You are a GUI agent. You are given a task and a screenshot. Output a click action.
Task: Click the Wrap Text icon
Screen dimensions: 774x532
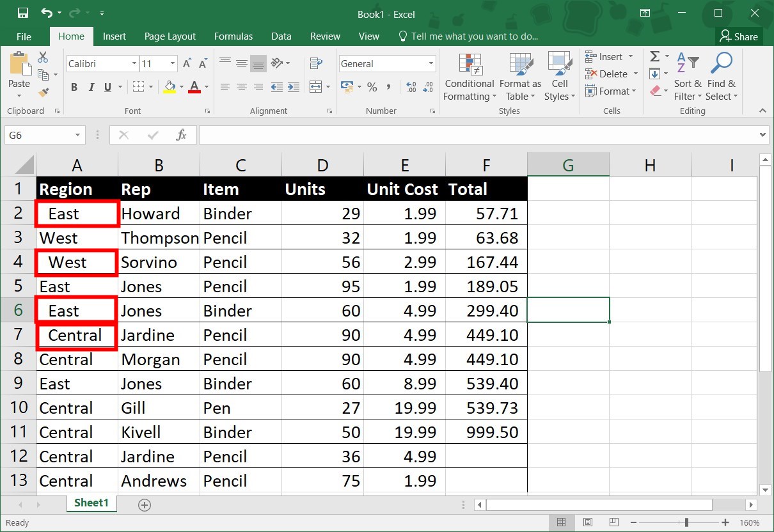pos(315,63)
